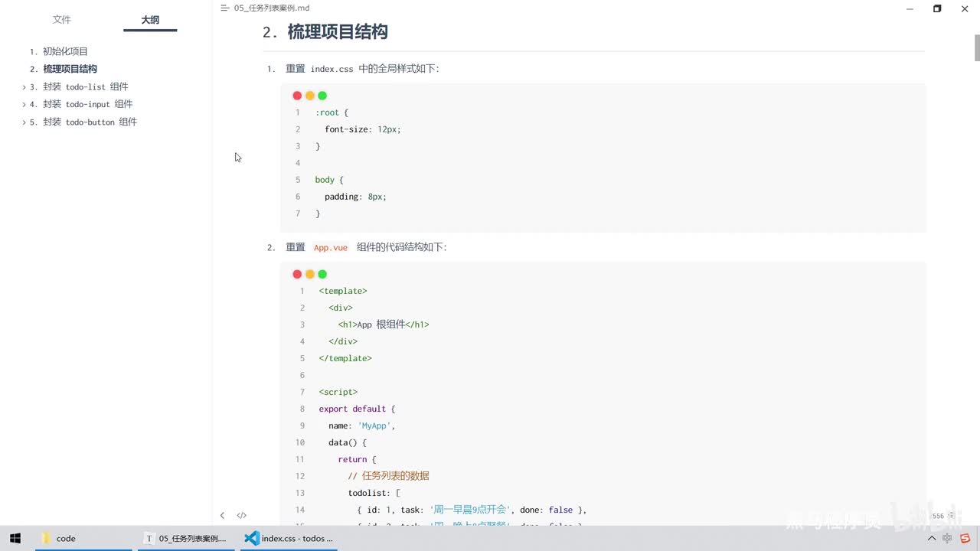Screen dimensions: 980x551
Task: Click the comment // 任务列表的数据
Action: click(388, 476)
